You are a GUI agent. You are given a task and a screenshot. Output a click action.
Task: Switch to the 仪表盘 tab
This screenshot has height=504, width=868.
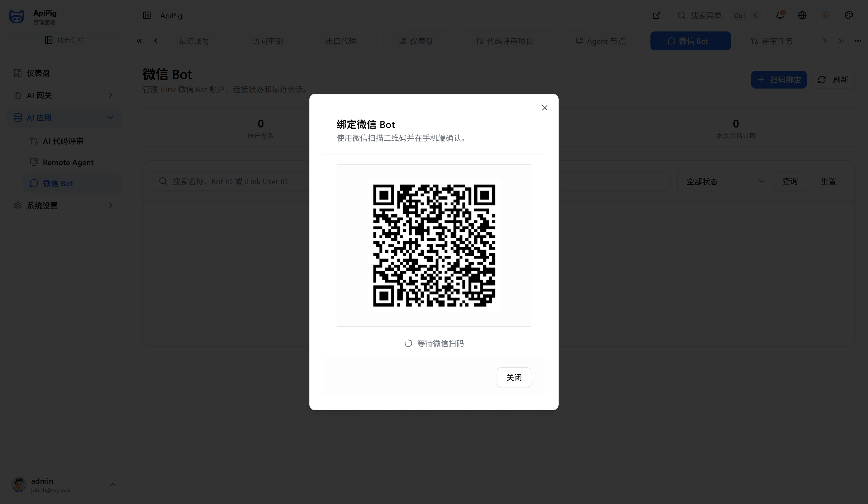tap(416, 41)
